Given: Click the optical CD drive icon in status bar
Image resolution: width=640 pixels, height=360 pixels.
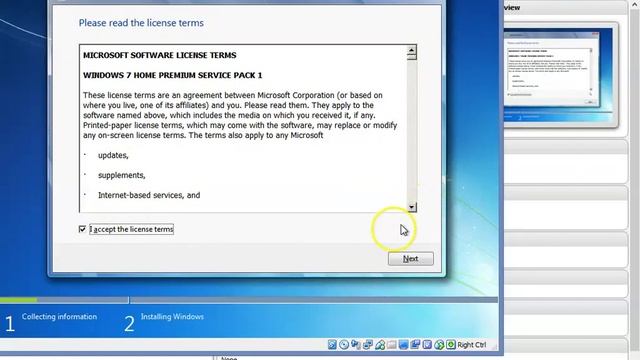Looking at the screenshot, I should (x=344, y=345).
